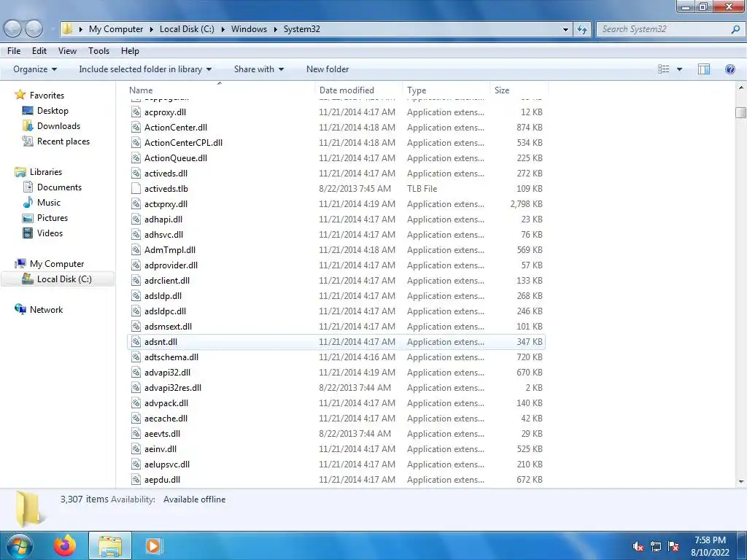This screenshot has width=747, height=560.
Task: Click the Favorites star icon
Action: point(20,95)
